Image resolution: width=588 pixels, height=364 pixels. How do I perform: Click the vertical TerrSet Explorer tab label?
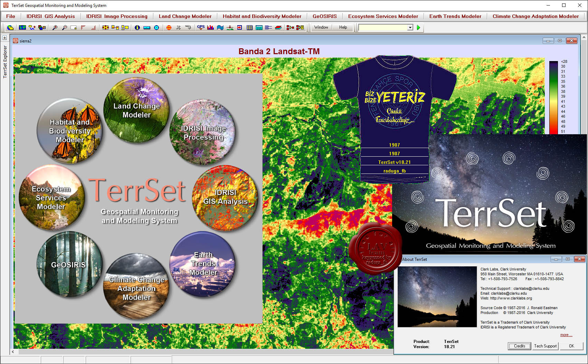tap(5, 62)
